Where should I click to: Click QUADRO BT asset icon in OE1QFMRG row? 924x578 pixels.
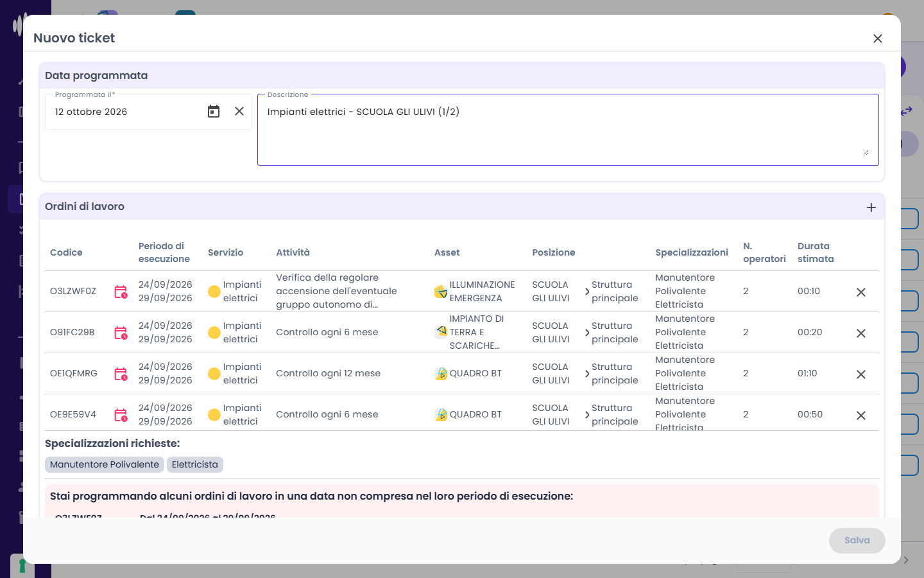click(441, 374)
